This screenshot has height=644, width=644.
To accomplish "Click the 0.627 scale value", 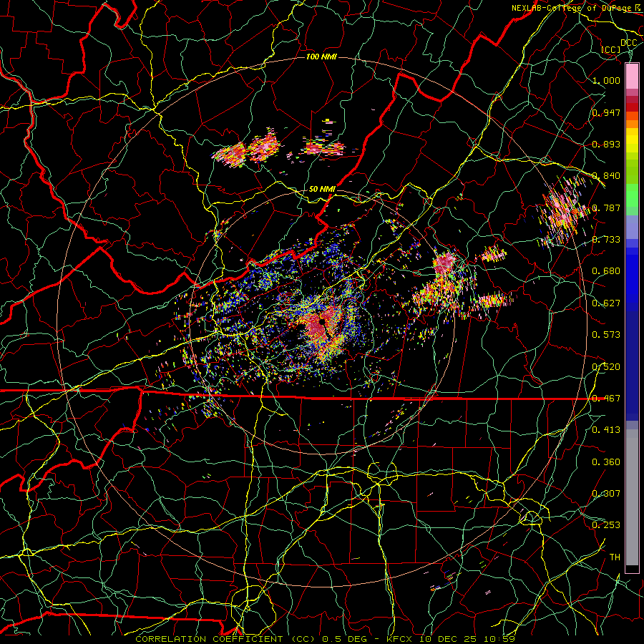I will [606, 303].
